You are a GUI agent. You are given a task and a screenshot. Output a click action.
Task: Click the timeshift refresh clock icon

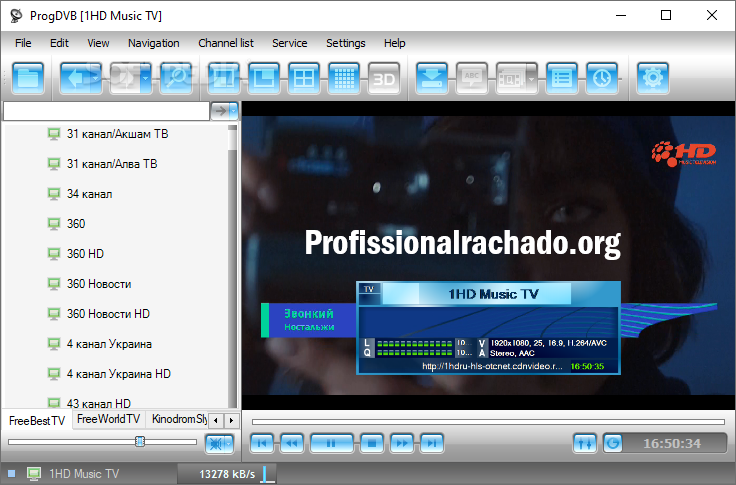(613, 443)
